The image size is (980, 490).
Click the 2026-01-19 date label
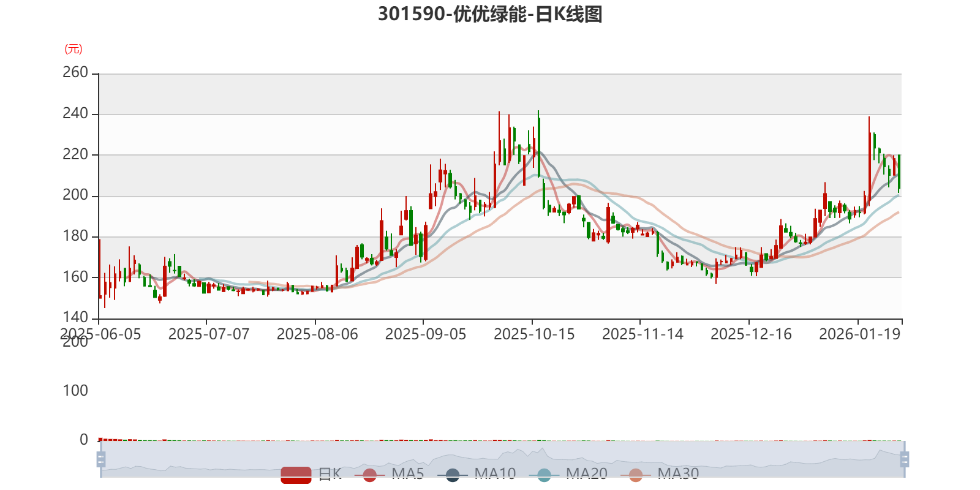pos(860,334)
